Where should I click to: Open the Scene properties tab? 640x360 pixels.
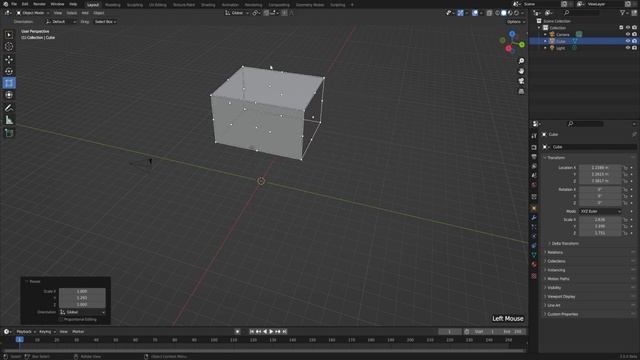point(534,176)
